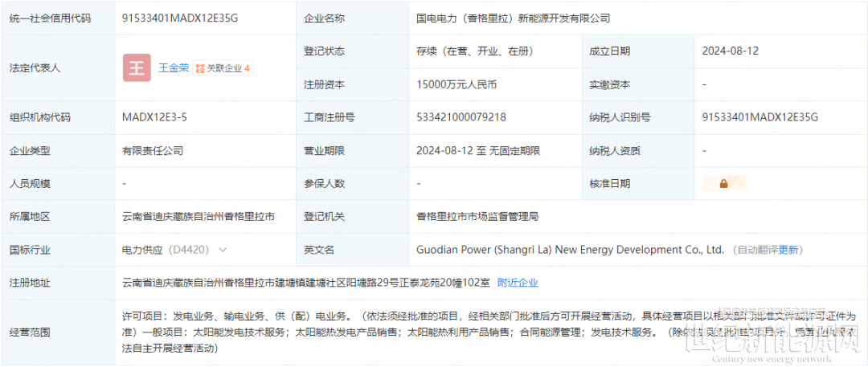Click the 英文名 label cell
This screenshot has width=868, height=367.
351,250
